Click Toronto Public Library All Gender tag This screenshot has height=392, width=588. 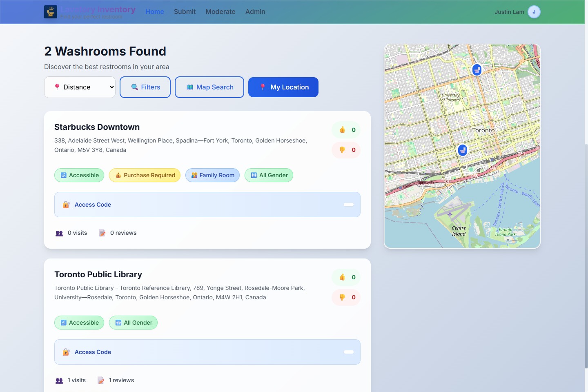pyautogui.click(x=133, y=323)
